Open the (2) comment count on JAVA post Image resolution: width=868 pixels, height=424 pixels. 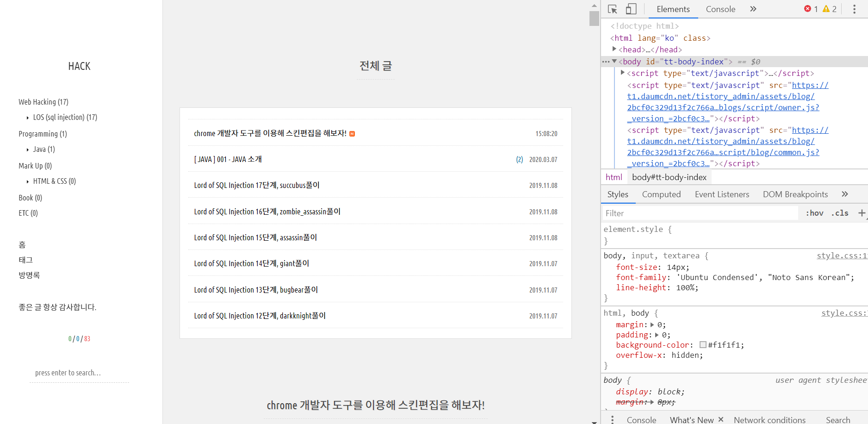point(520,159)
